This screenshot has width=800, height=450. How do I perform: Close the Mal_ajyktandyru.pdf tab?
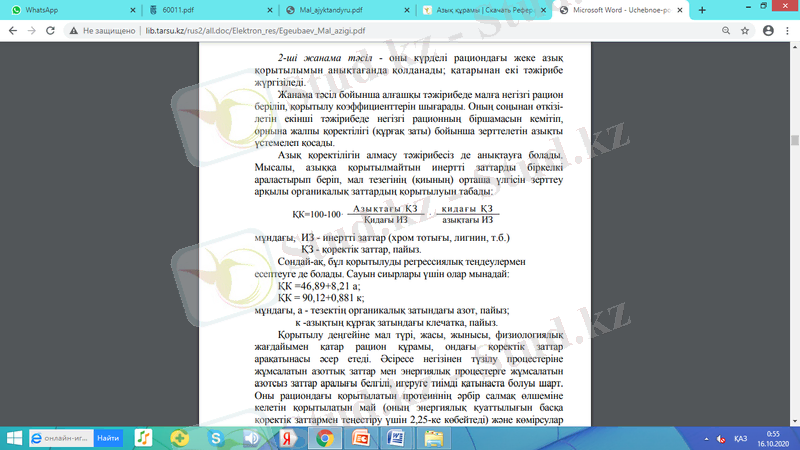pos(407,10)
